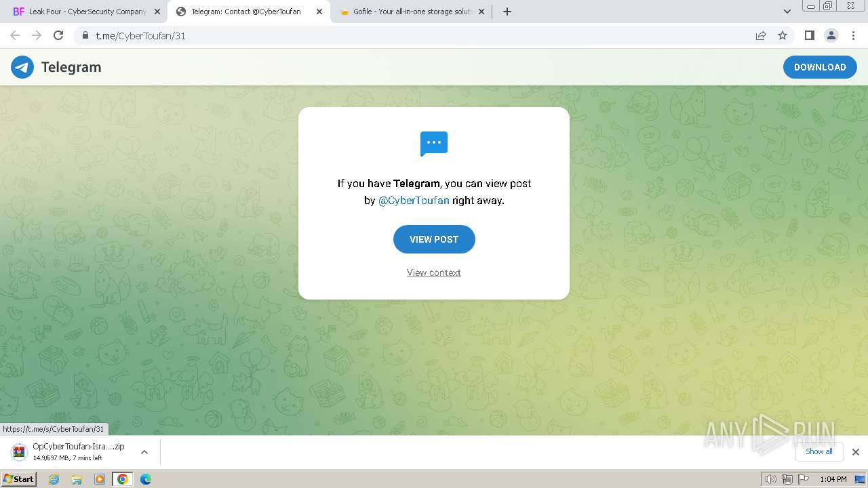Go back using browser back arrow

pos(15,35)
